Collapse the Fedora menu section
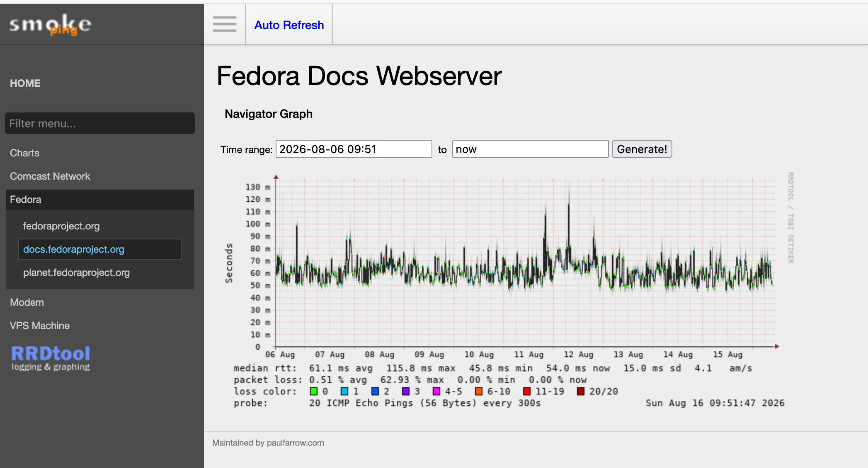868x468 pixels. (100, 200)
